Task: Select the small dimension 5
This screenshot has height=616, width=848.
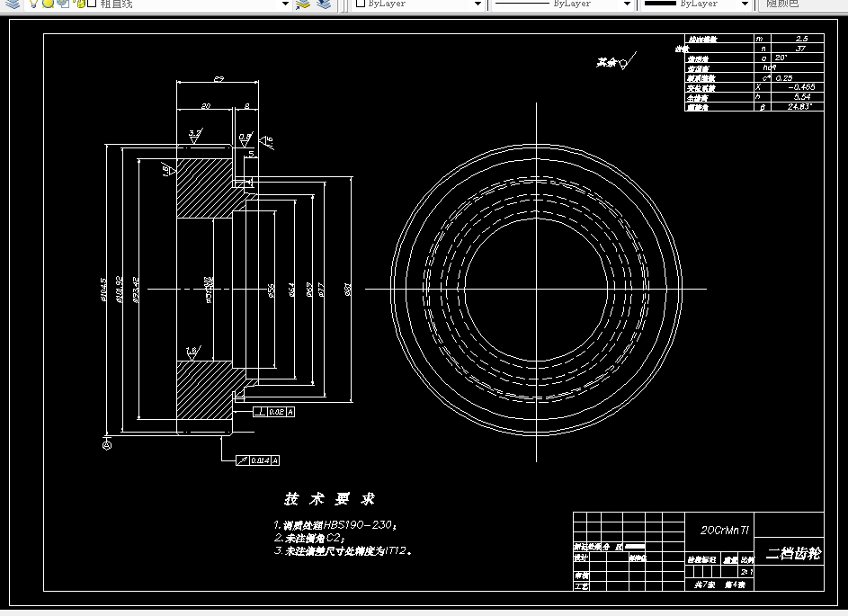Action: [251, 154]
